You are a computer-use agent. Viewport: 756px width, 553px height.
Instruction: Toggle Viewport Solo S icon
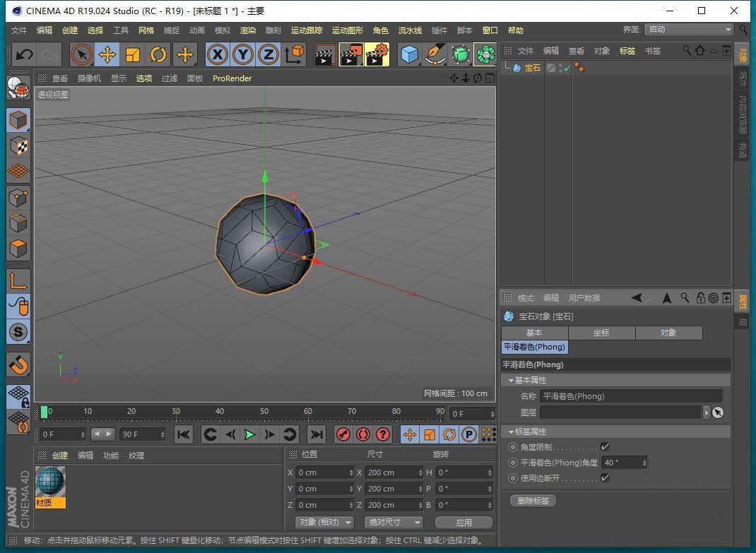tap(18, 332)
